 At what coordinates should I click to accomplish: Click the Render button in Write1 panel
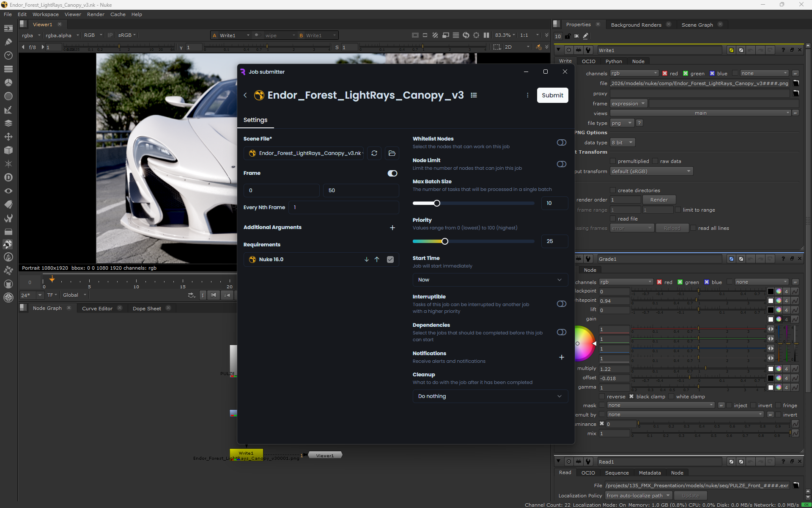click(659, 200)
